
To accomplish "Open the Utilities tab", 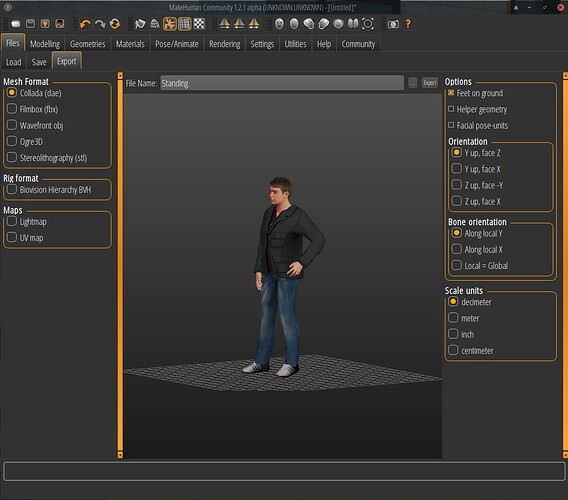I will click(295, 44).
